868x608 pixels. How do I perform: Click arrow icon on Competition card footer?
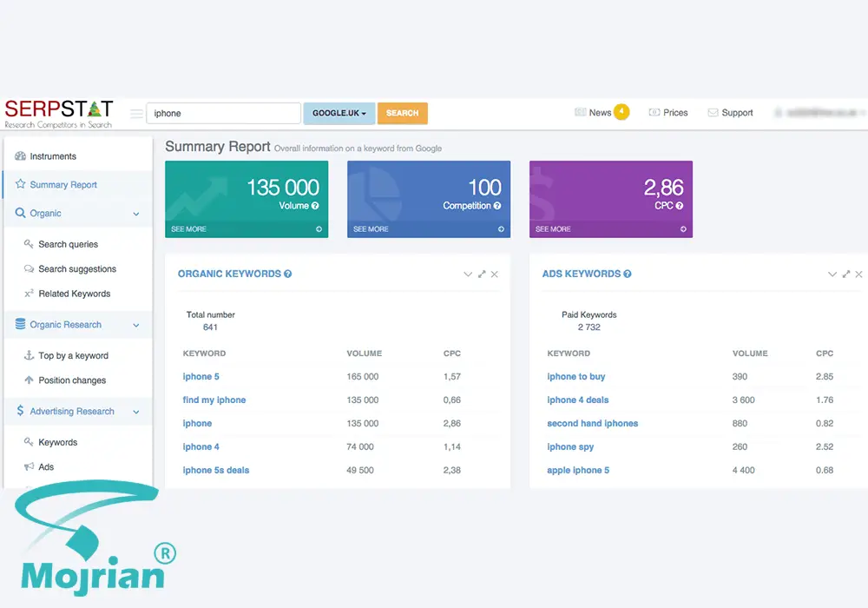501,228
